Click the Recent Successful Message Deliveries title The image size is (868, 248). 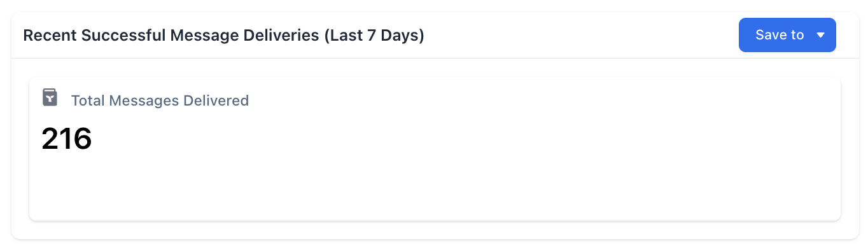223,35
